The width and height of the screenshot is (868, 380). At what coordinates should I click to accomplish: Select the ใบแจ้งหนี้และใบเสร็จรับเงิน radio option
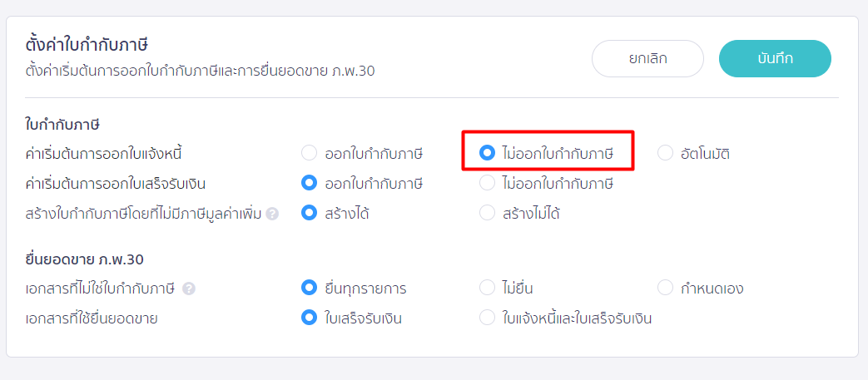coord(488,318)
